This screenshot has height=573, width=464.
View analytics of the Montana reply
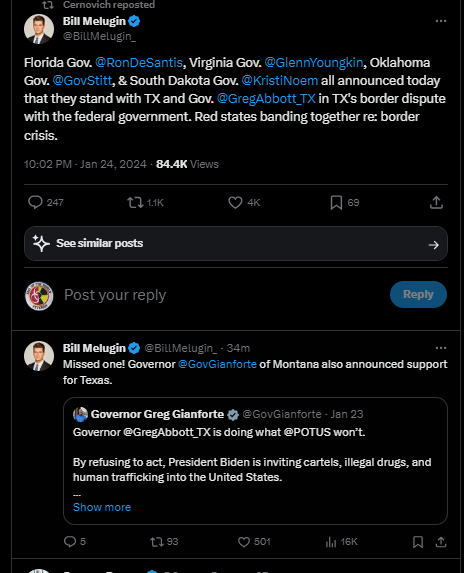[x=331, y=542]
